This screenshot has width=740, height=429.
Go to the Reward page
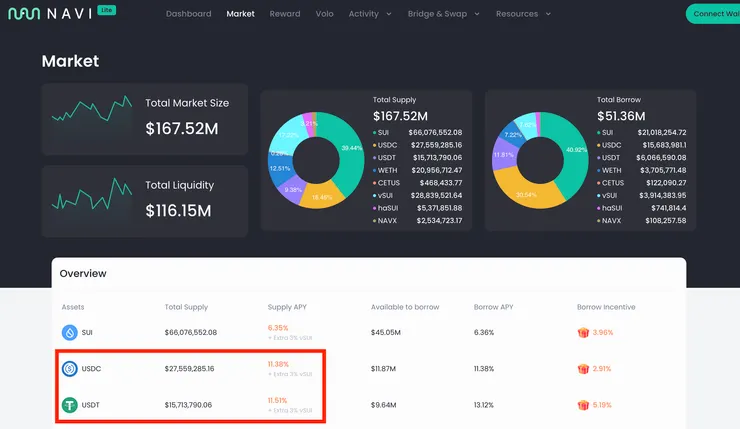click(285, 14)
